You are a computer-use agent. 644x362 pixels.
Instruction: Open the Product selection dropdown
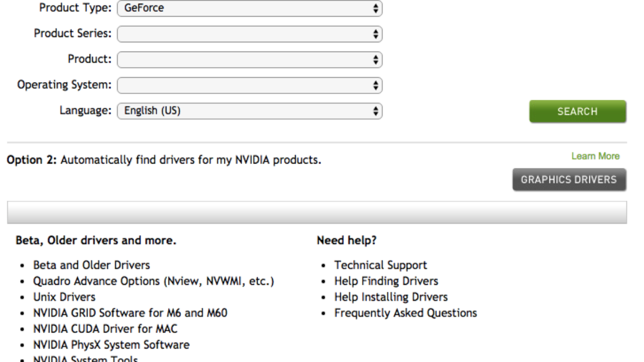(249, 59)
